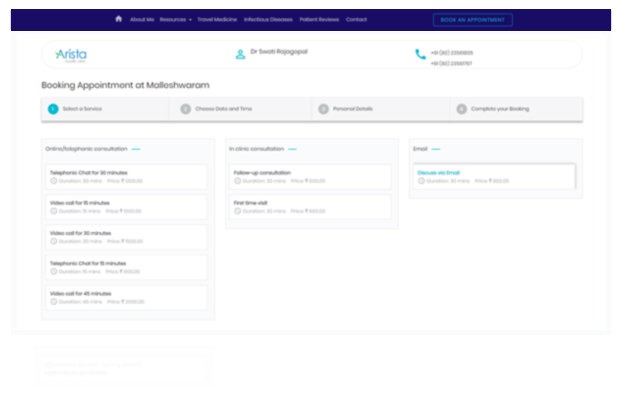Collapse the In clinic consultation section
The image size is (620, 395).
pyautogui.click(x=292, y=149)
